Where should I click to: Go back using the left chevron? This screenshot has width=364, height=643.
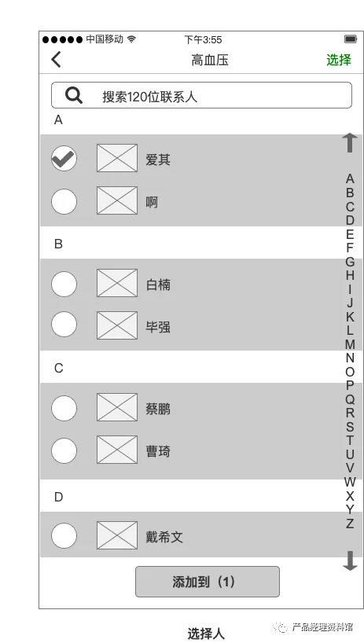pyautogui.click(x=57, y=60)
